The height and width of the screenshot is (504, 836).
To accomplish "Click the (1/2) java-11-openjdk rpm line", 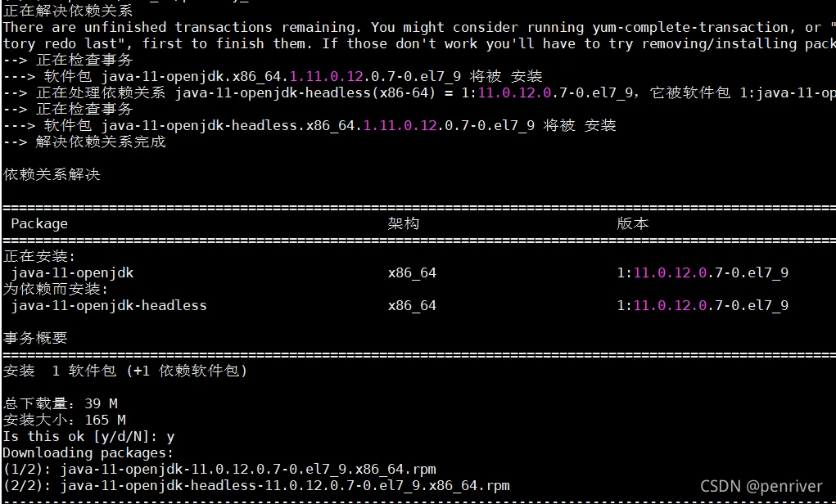I will [x=219, y=470].
